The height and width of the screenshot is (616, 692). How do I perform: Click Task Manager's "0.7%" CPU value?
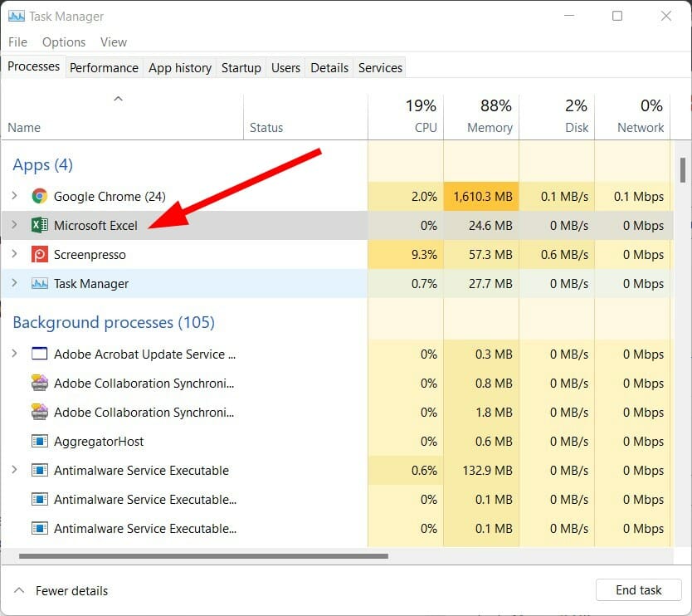[x=424, y=283]
